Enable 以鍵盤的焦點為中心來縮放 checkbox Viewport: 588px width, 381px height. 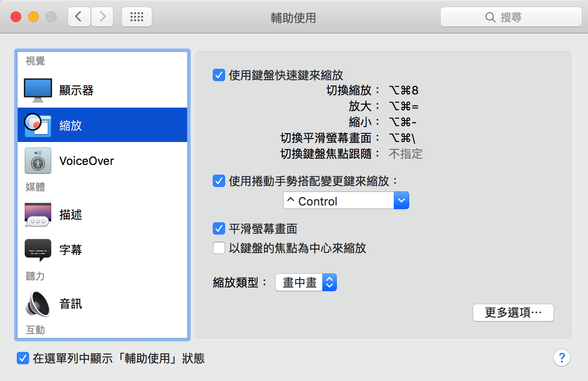pos(219,248)
